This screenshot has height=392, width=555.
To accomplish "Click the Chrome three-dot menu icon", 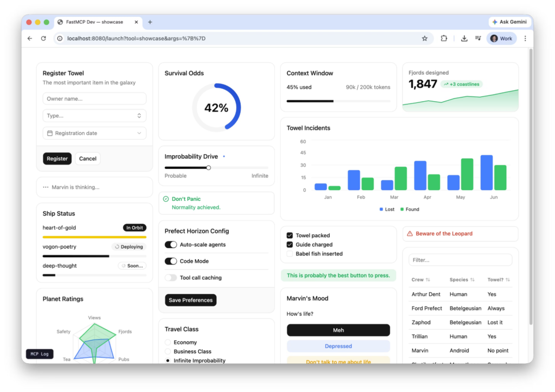I will click(x=525, y=38).
